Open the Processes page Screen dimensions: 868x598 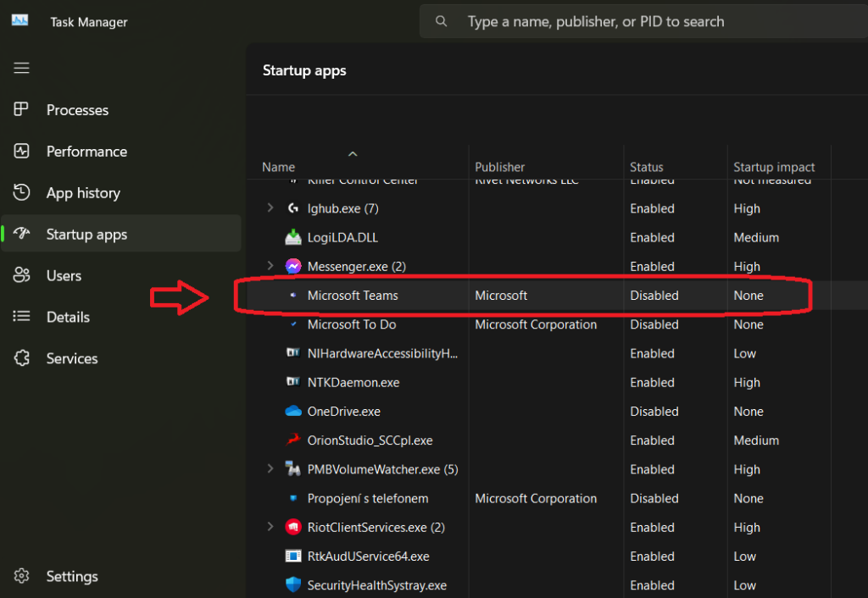(x=120, y=109)
